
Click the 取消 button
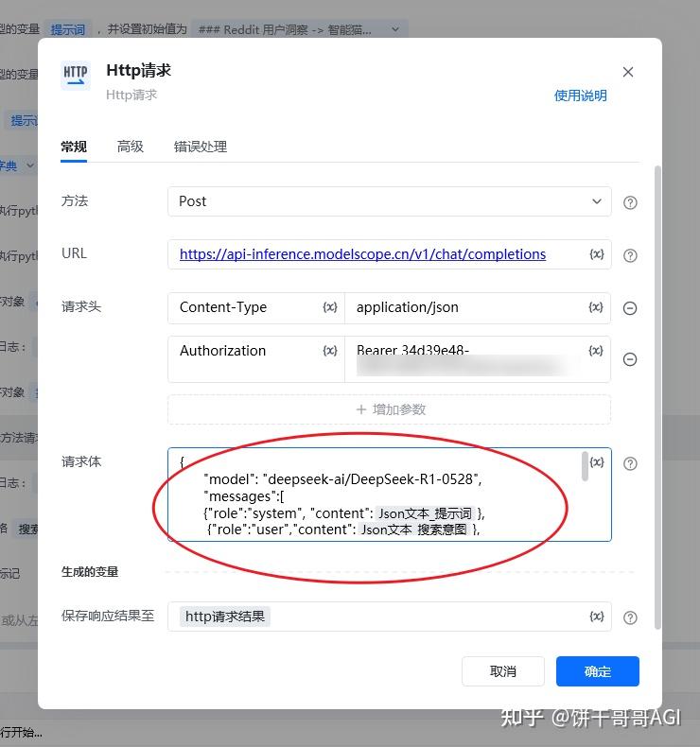(x=502, y=671)
